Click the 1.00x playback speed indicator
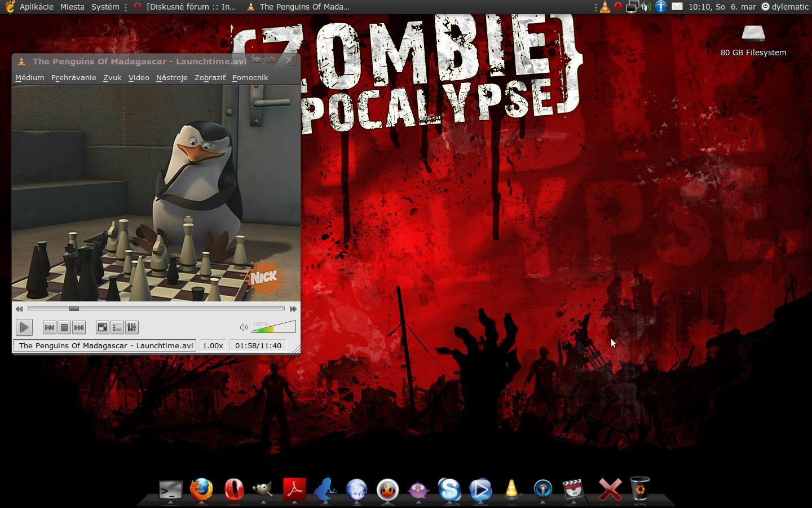The image size is (812, 508). pos(213,345)
